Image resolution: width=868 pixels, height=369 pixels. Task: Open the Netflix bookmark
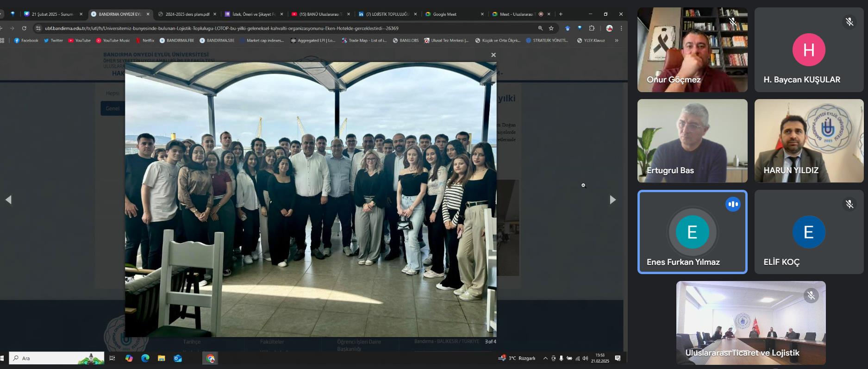[145, 41]
